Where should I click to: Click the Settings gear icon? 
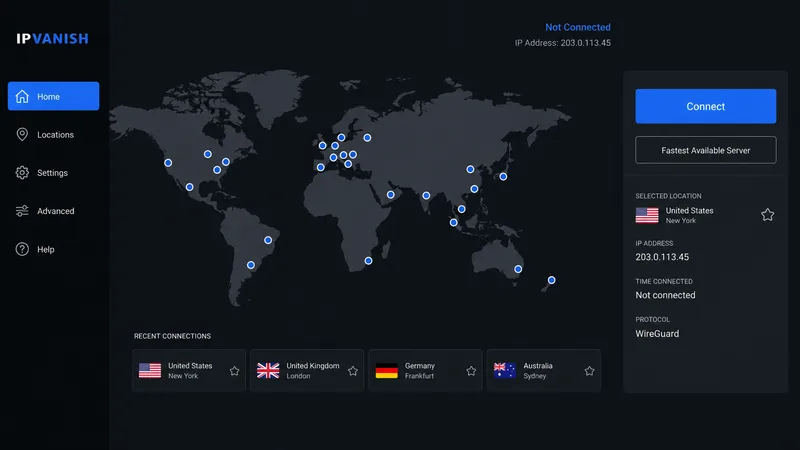pos(22,172)
